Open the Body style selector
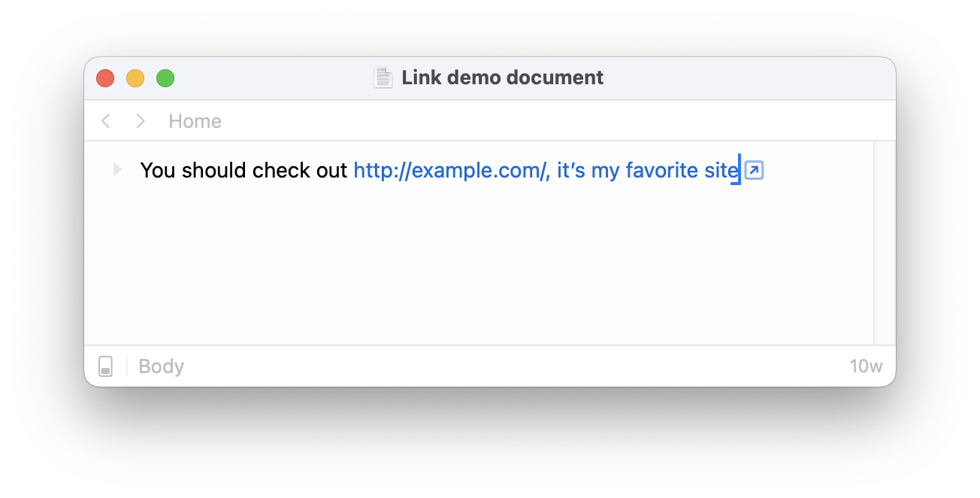The image size is (980, 498). [162, 366]
